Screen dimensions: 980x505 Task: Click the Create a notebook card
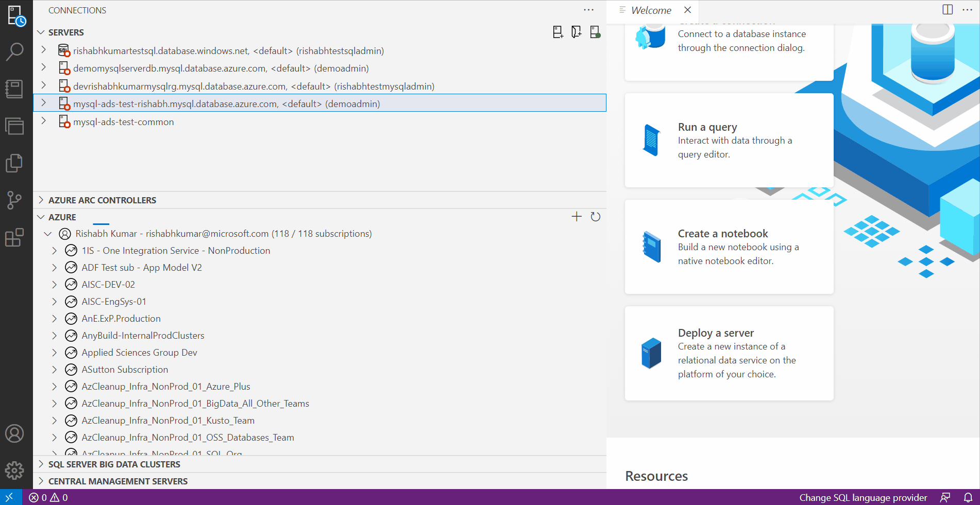[x=729, y=247]
